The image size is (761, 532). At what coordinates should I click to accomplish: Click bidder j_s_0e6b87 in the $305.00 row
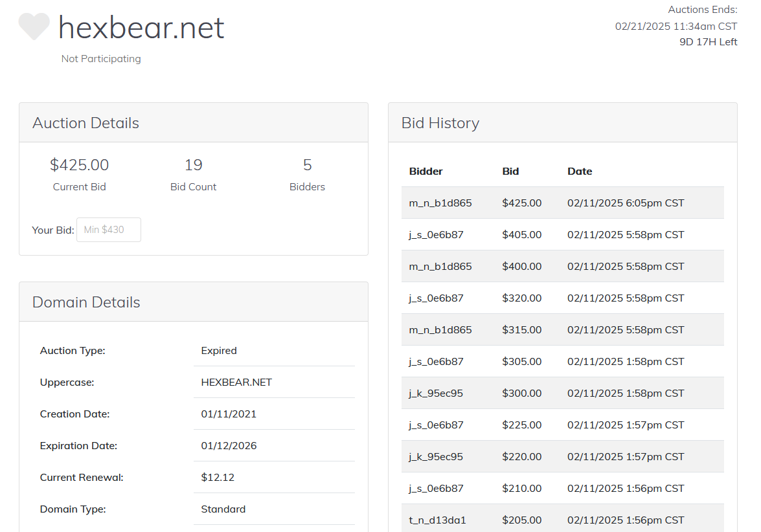436,362
